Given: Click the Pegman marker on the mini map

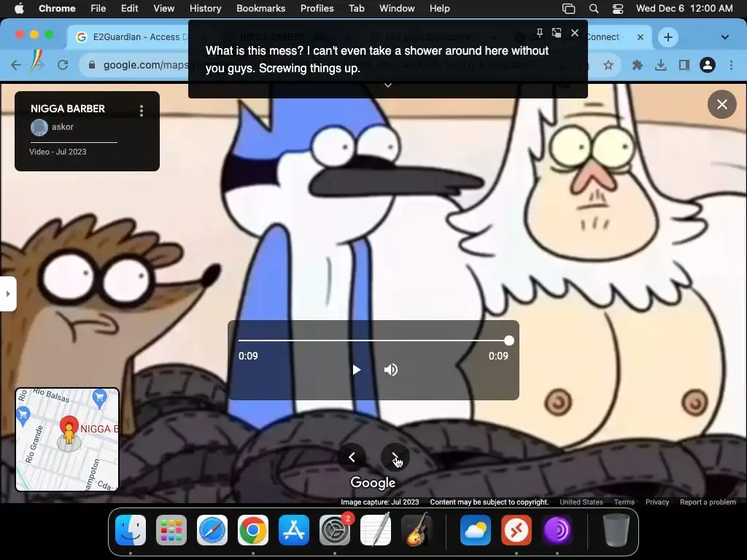Looking at the screenshot, I should [x=69, y=434].
